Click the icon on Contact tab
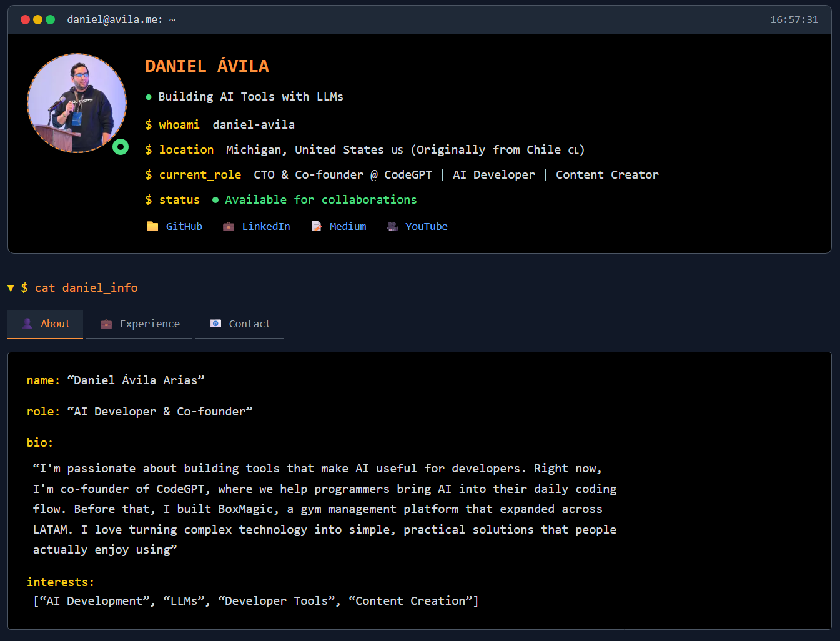This screenshot has height=641, width=840. point(215,324)
